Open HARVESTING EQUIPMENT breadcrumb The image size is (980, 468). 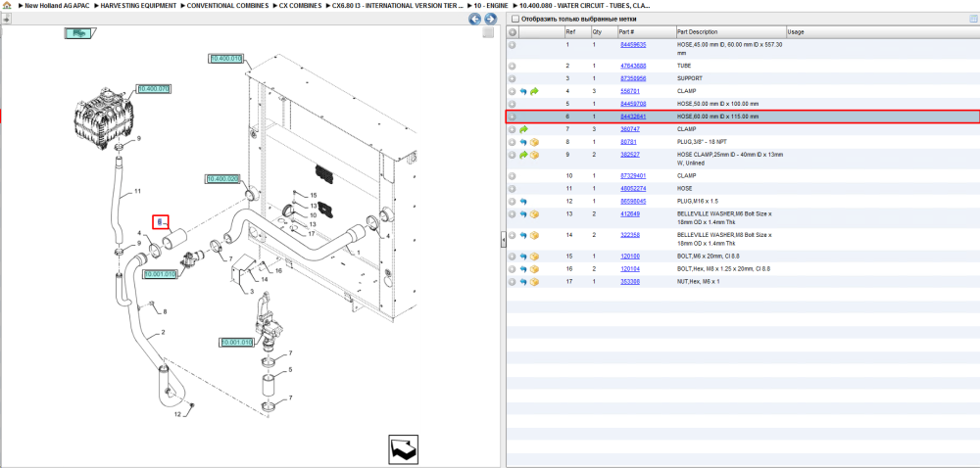pos(139,5)
